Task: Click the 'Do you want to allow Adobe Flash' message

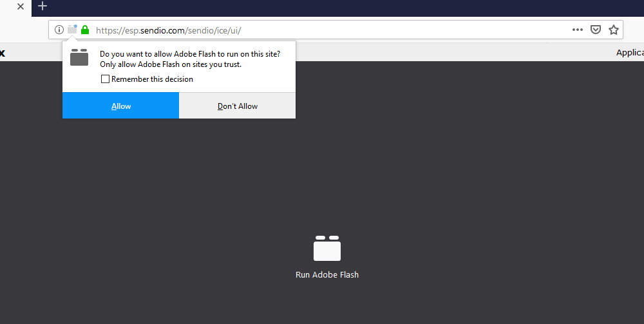Action: pos(190,54)
